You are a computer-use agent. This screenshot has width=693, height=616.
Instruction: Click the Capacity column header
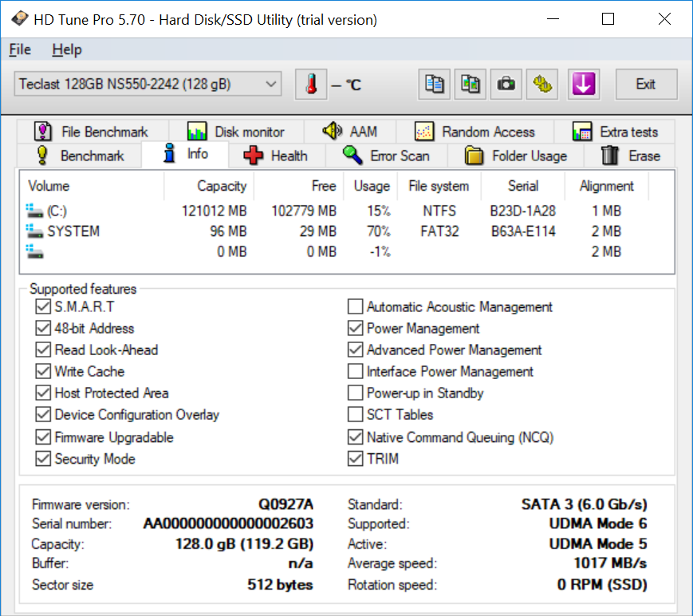coord(209,186)
